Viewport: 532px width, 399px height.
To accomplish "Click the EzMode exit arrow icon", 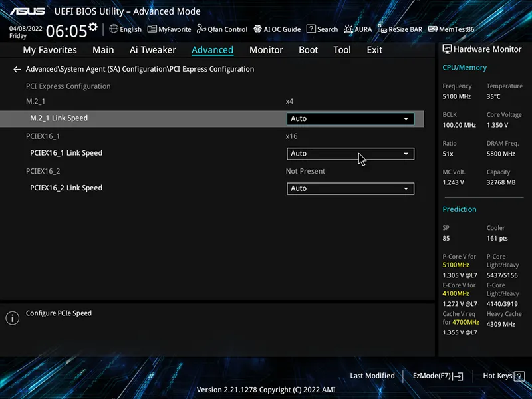I will click(458, 376).
